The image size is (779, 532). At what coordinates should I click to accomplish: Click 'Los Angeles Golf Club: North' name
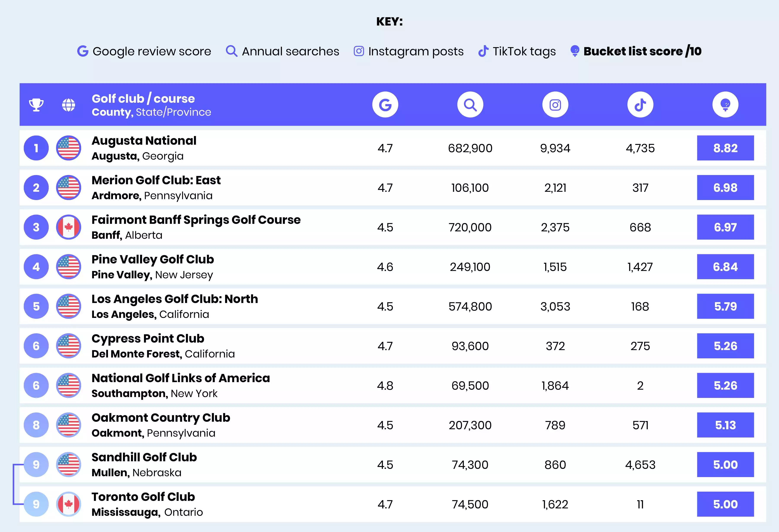click(x=175, y=299)
